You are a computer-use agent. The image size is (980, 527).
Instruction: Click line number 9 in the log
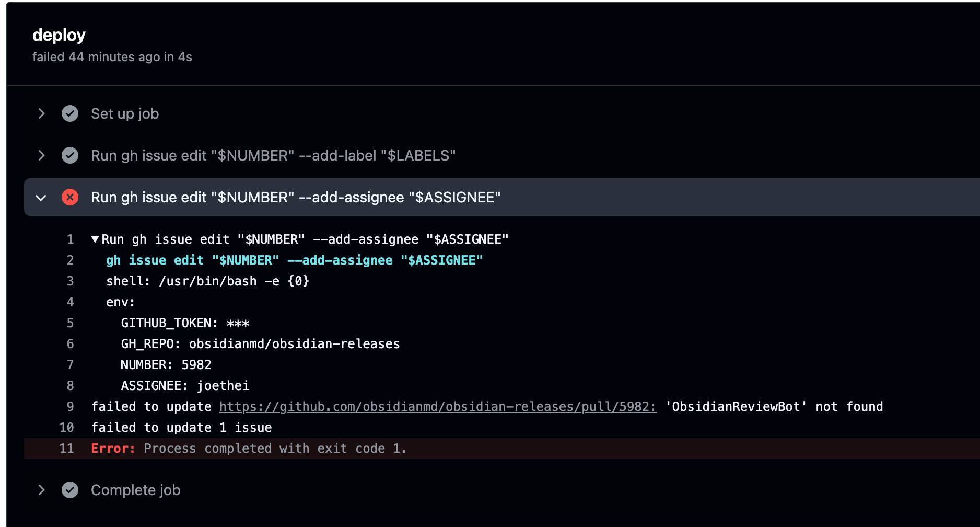70,407
